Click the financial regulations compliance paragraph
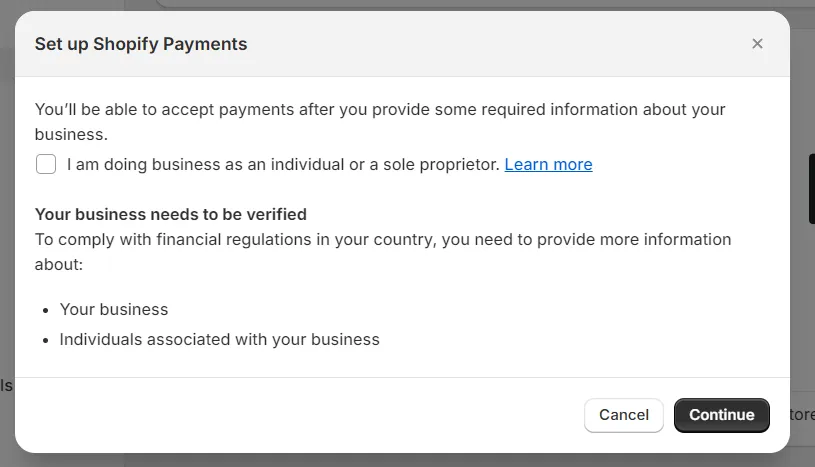 click(383, 240)
